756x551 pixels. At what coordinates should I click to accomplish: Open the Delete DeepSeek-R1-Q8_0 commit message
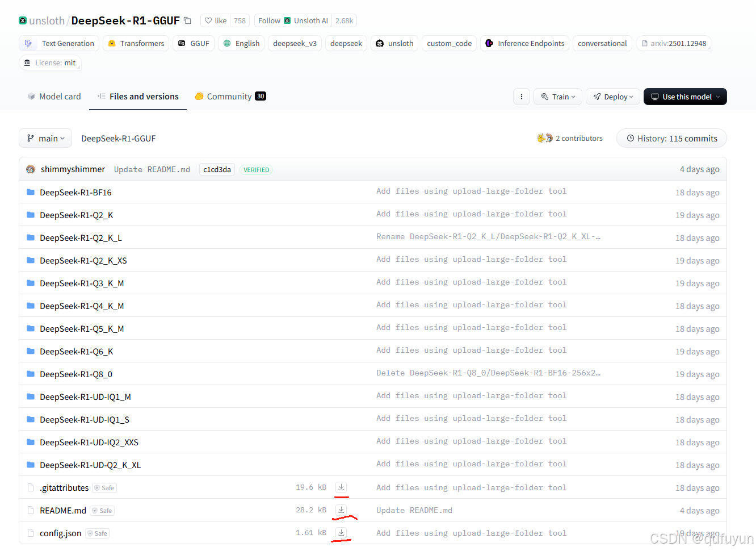pyautogui.click(x=488, y=373)
